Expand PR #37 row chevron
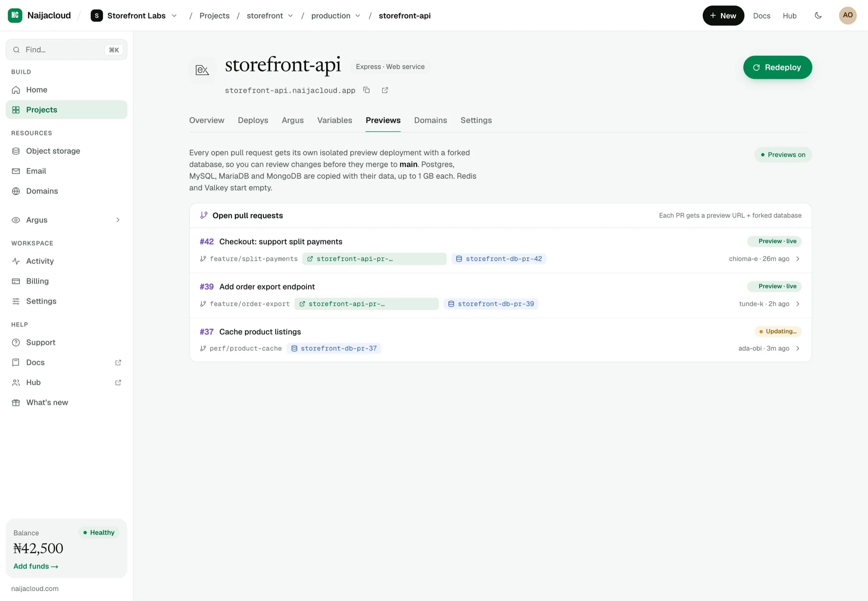The image size is (868, 601). (x=797, y=348)
